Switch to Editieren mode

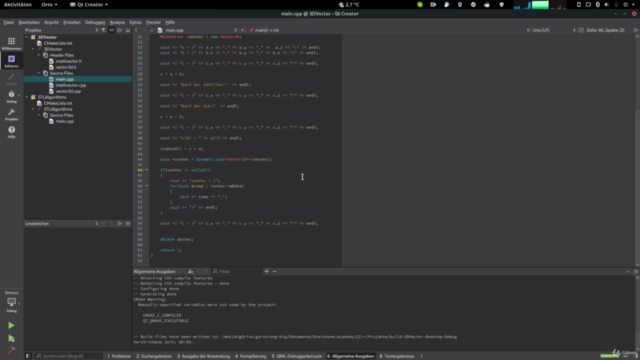(11, 61)
